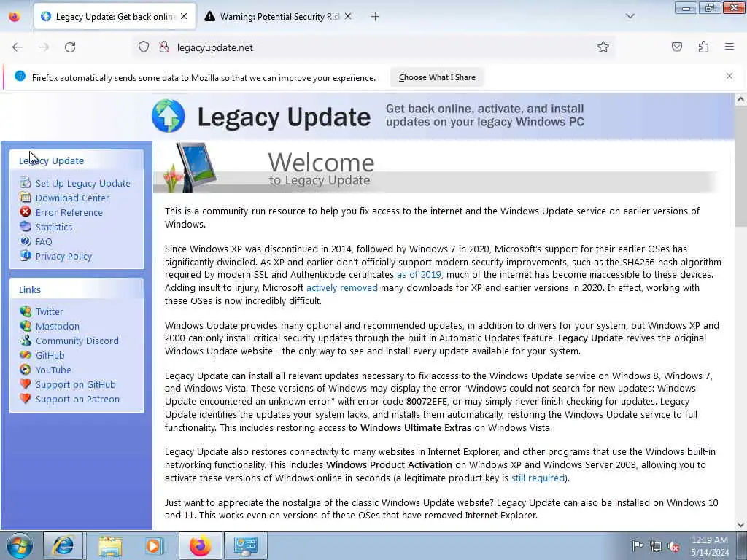
Task: Close the Legacy Update tab
Action: 184,17
